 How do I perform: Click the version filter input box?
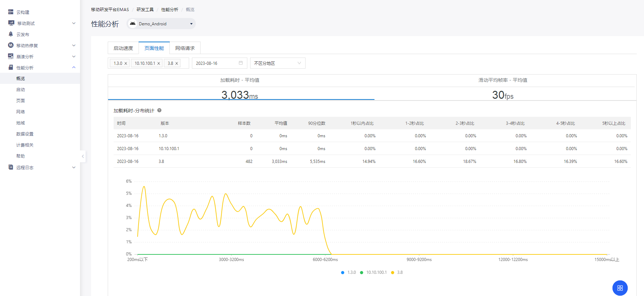tap(149, 63)
